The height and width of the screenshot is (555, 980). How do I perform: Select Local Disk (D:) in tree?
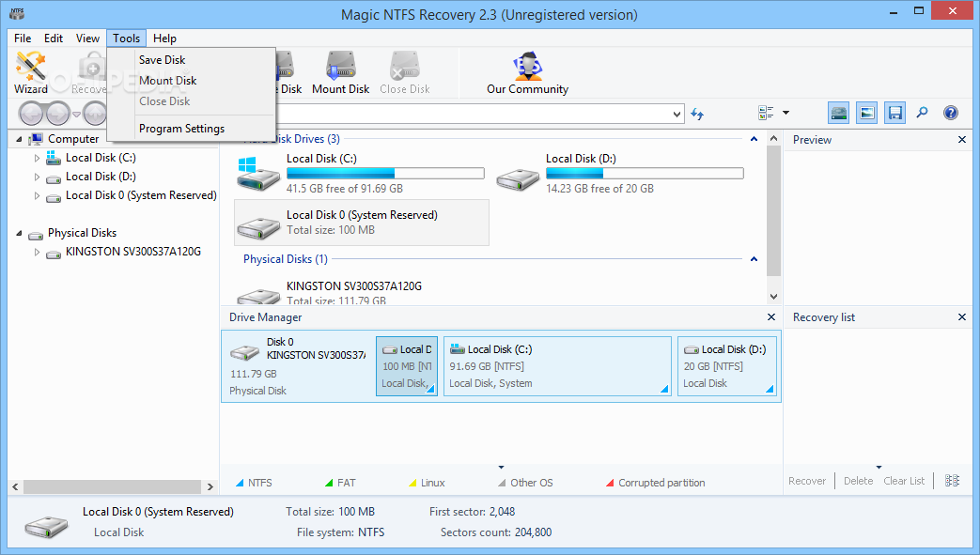[x=101, y=177]
